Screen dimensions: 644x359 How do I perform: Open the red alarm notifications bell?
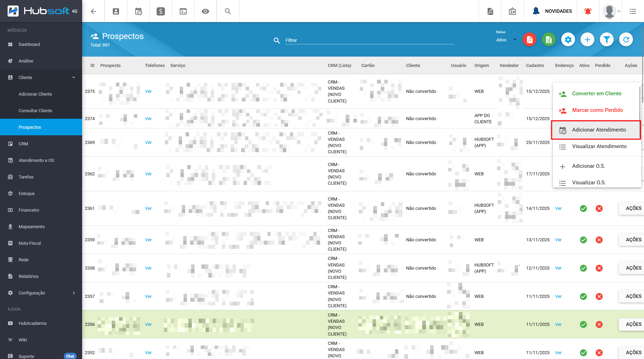click(x=588, y=11)
